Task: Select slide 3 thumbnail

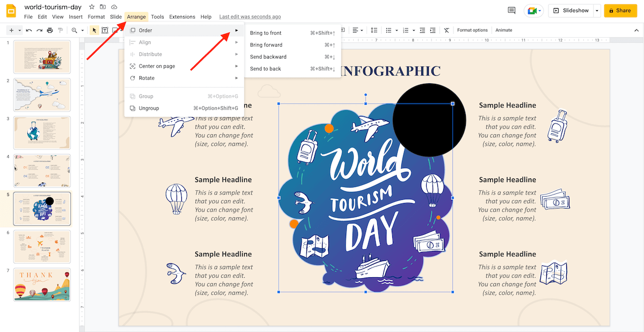Action: tap(42, 133)
